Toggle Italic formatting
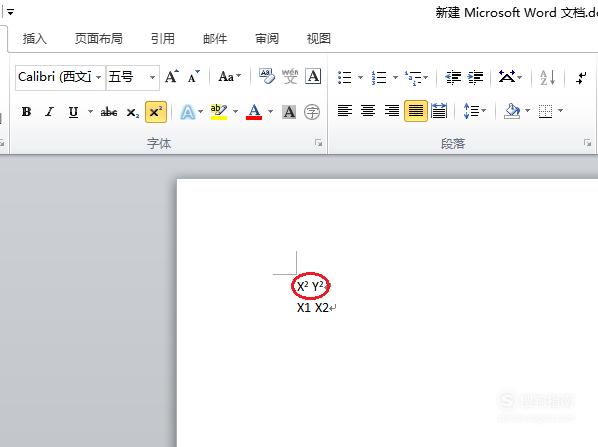 pos(50,112)
